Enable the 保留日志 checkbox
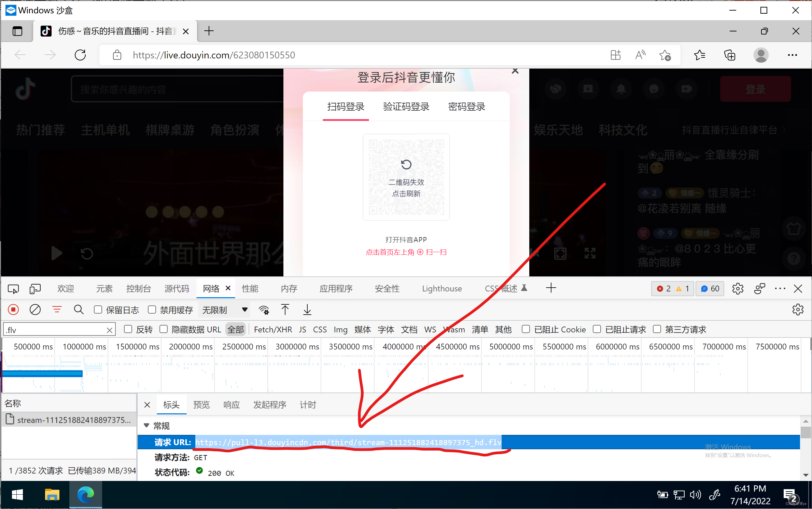The width and height of the screenshot is (812, 509). [x=98, y=309]
